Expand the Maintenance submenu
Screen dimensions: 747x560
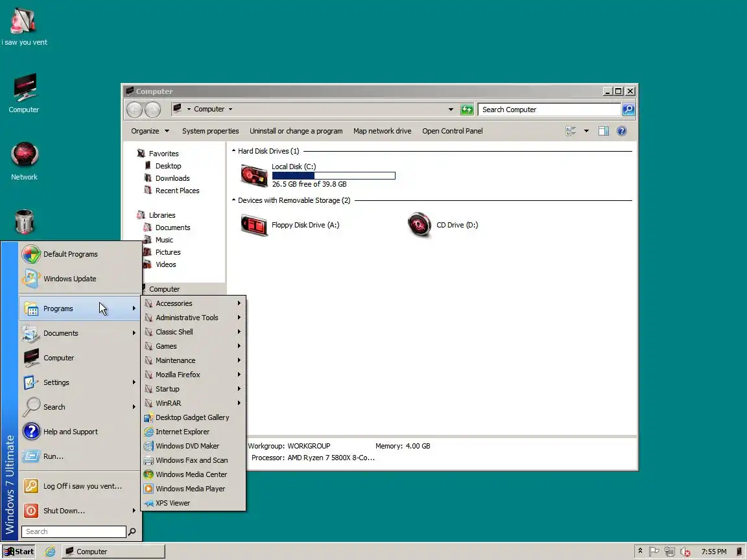193,360
